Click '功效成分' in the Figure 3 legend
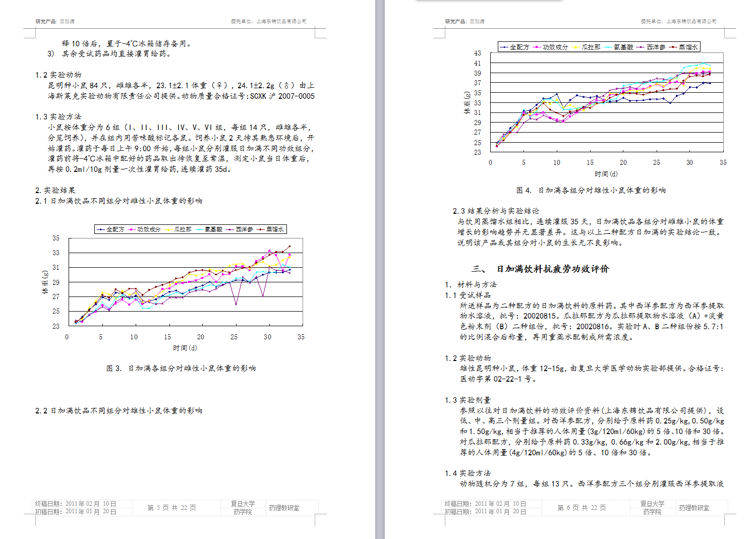This screenshot has width=756, height=539. 149,229
